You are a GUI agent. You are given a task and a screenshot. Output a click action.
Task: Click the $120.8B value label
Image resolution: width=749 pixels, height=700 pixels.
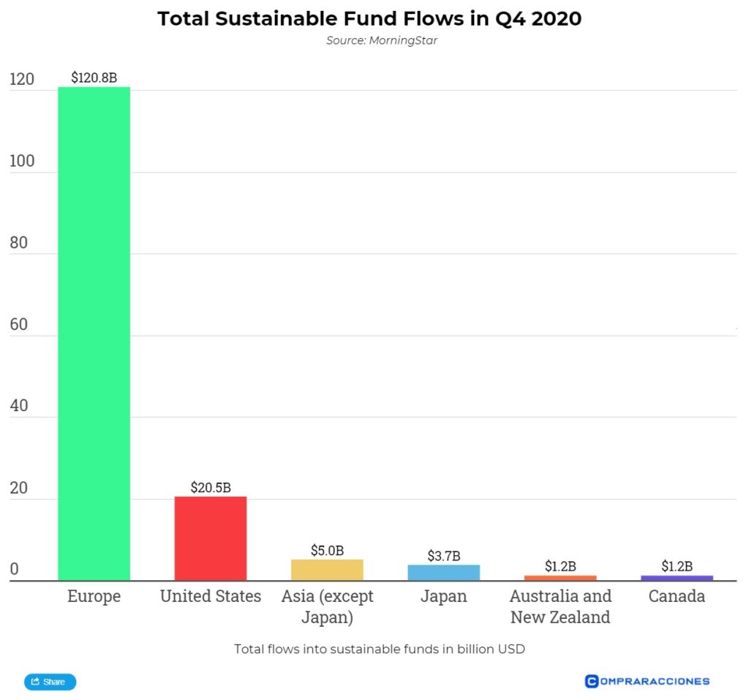tap(94, 77)
